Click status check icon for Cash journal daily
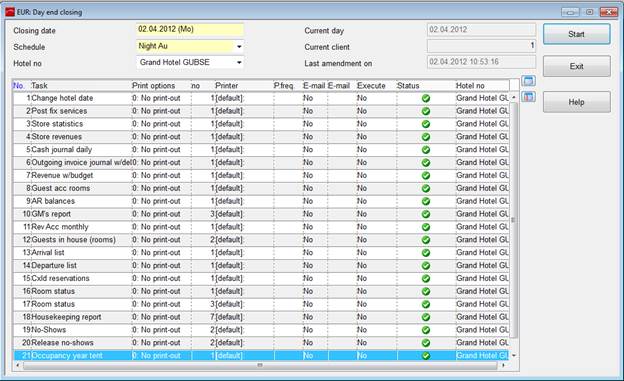The image size is (624, 381). 426,150
